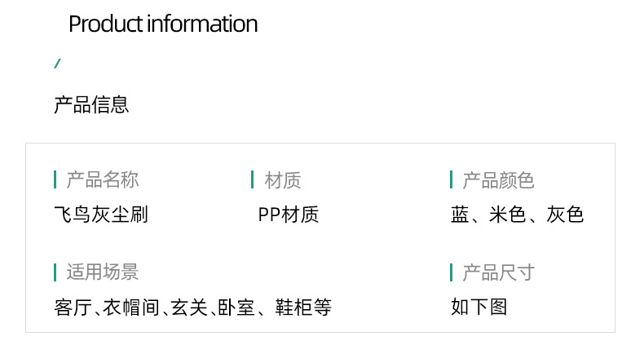Click the 产品尺寸 label
The width and height of the screenshot is (644, 354).
498,272
